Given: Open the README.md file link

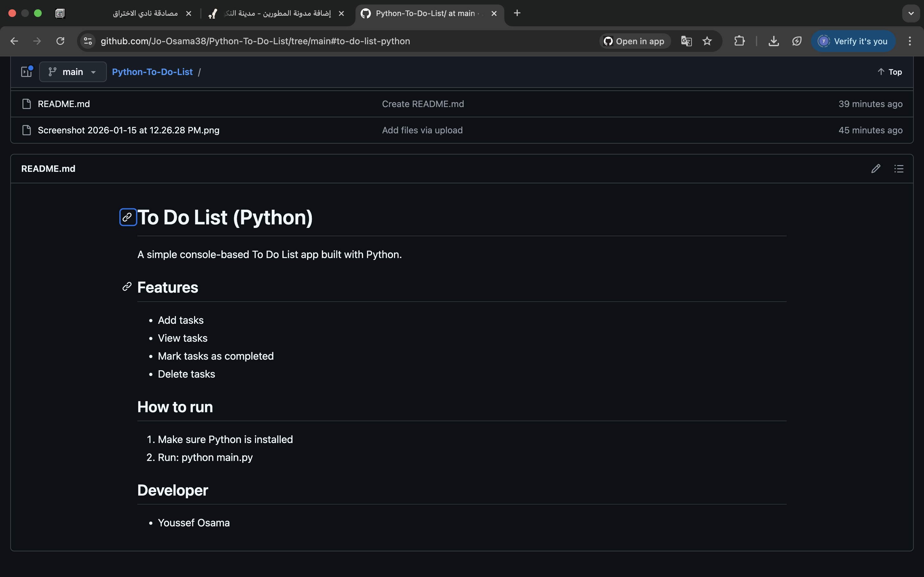Looking at the screenshot, I should click(x=64, y=104).
